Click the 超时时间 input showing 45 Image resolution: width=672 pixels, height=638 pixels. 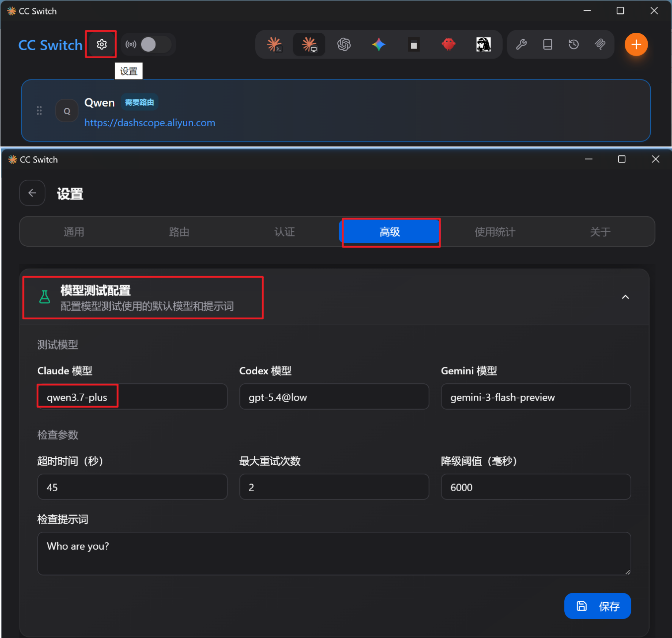pos(132,487)
